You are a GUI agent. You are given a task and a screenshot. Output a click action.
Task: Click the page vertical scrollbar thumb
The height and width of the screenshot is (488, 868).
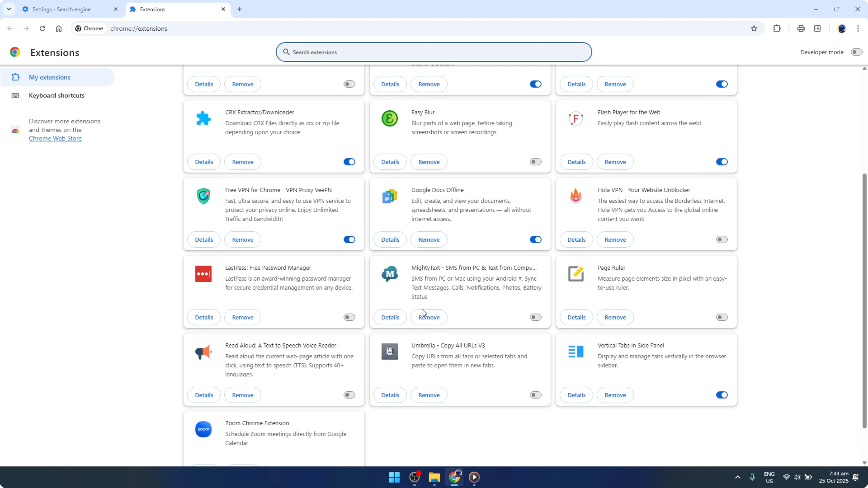coord(864,301)
